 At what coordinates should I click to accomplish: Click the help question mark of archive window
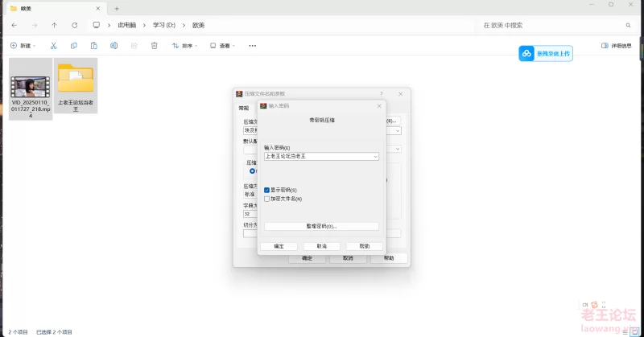click(381, 93)
